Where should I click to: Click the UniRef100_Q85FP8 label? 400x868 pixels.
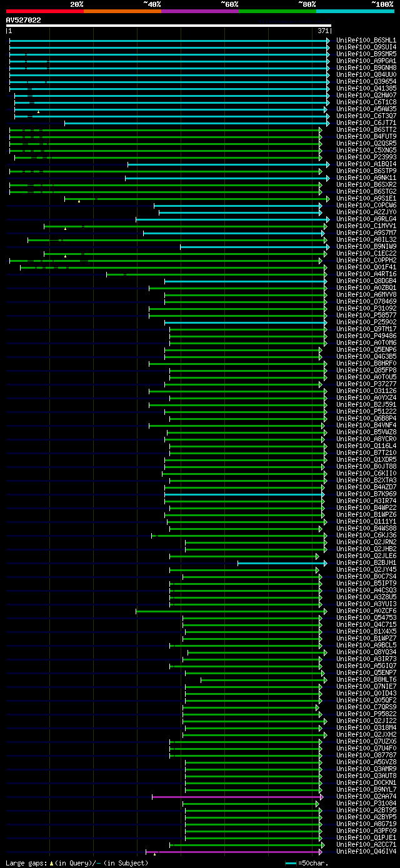[366, 370]
